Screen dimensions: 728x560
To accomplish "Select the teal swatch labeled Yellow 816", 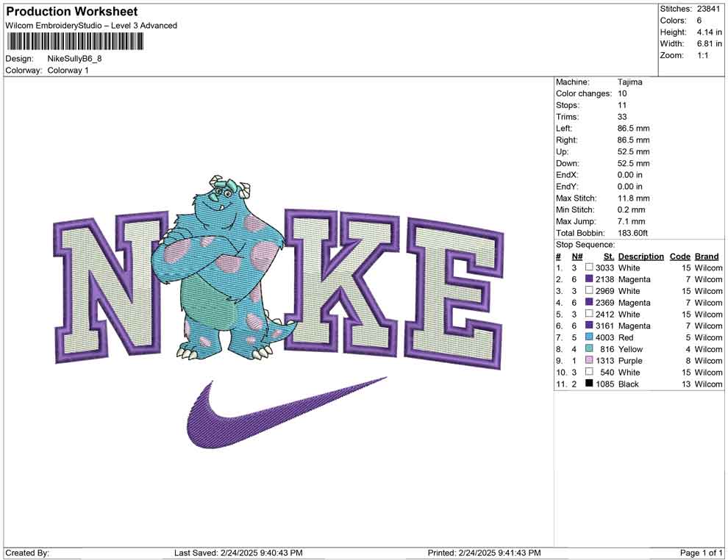I will [589, 348].
